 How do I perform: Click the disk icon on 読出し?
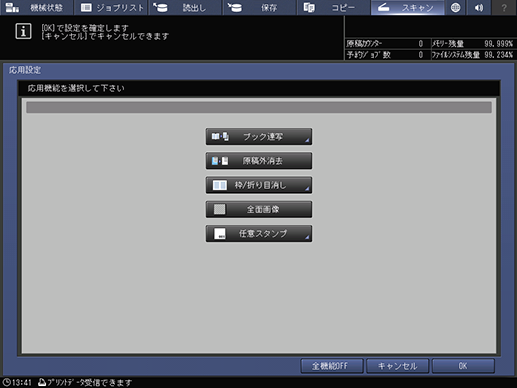[161, 7]
